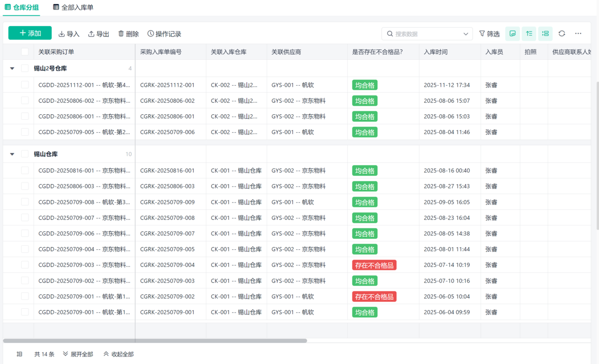
Task: Click the date 2025-08-16 00:40
Action: 447,171
